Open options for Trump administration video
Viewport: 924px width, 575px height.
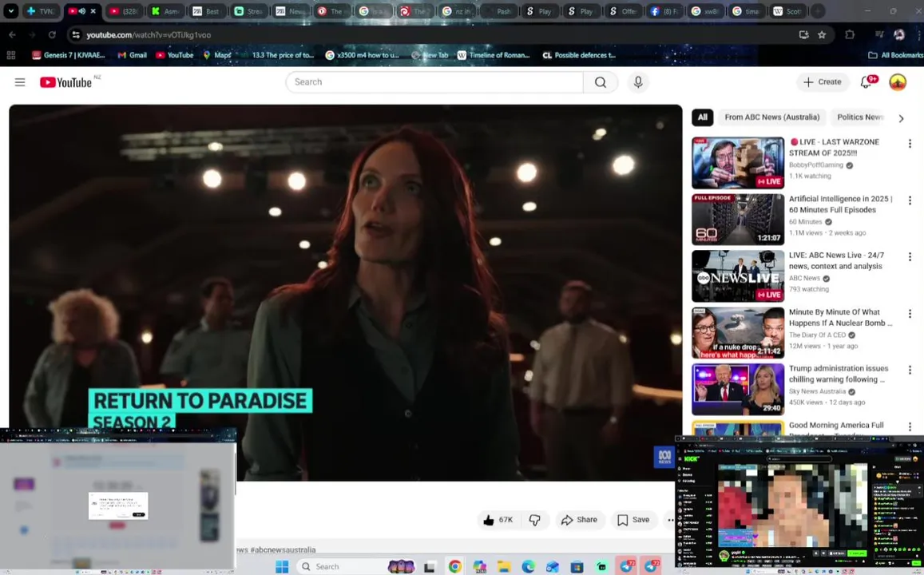point(910,370)
